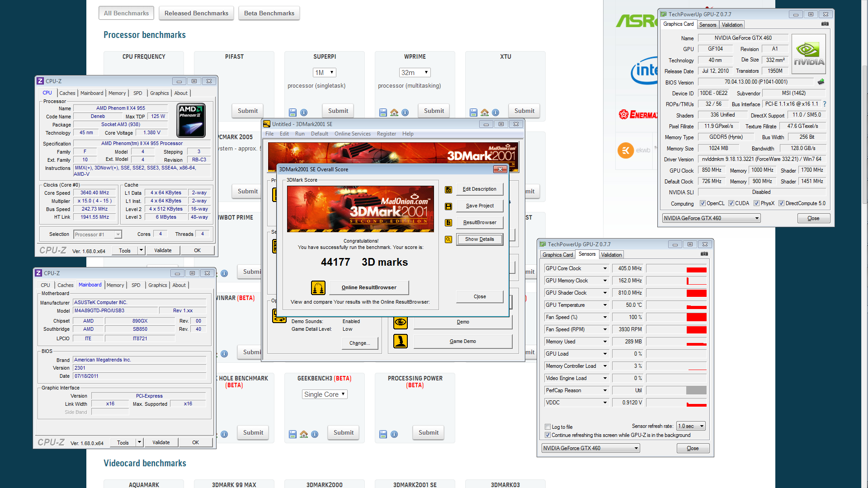Viewport: 868px width, 488px height.
Task: Enable Log to file checkbox
Action: pyautogui.click(x=548, y=427)
